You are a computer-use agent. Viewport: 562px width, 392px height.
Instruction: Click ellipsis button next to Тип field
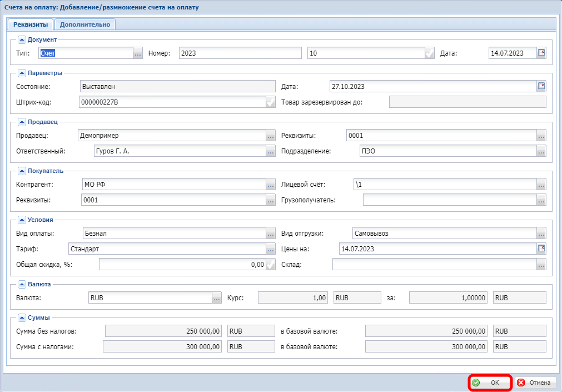point(138,53)
